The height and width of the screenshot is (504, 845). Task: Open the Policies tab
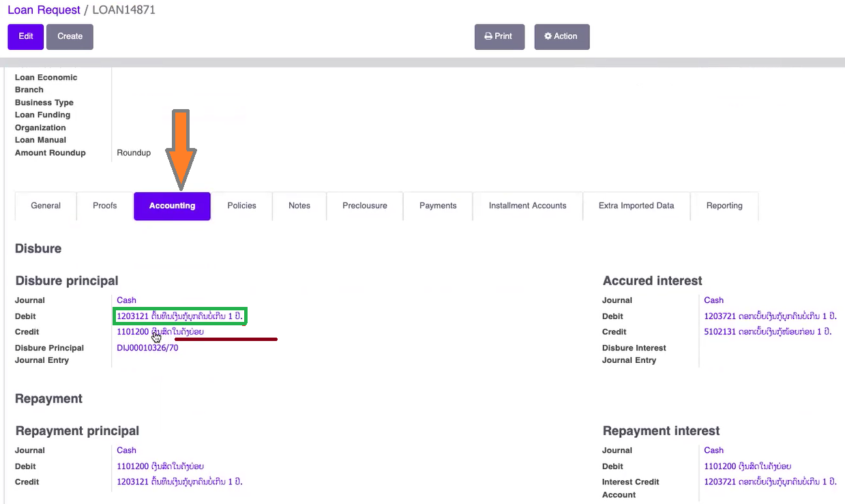241,206
